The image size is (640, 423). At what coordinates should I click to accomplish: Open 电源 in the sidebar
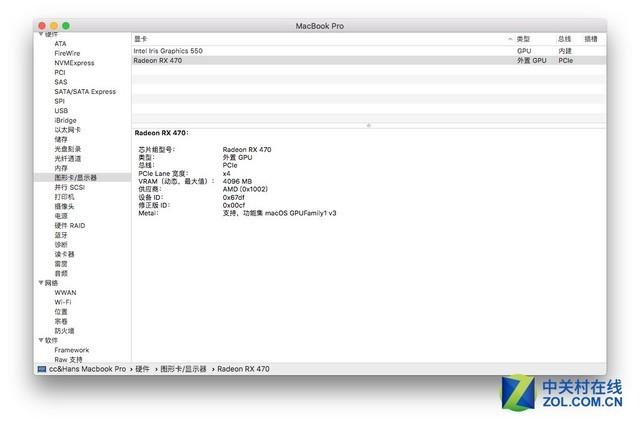pos(61,216)
